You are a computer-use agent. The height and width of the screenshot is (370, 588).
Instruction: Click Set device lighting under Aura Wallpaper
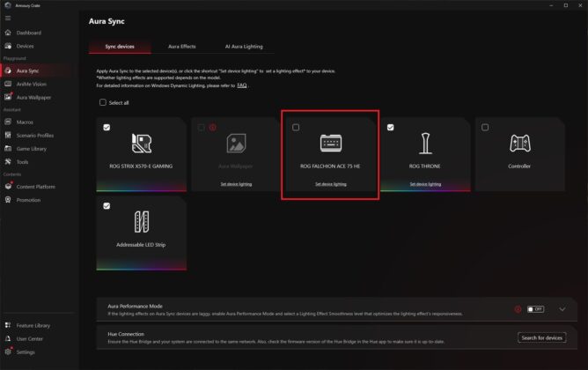click(236, 184)
